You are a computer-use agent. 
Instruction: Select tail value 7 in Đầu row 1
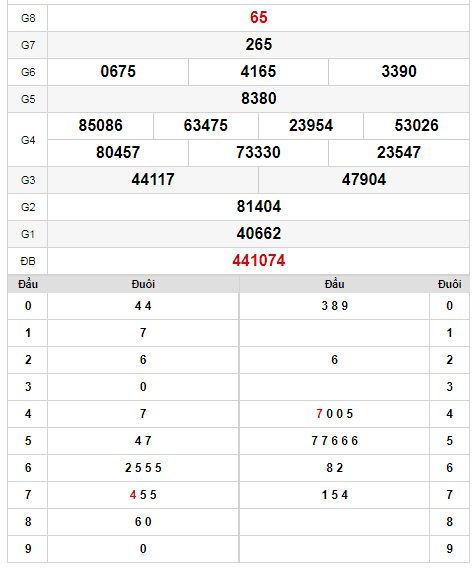click(x=143, y=333)
